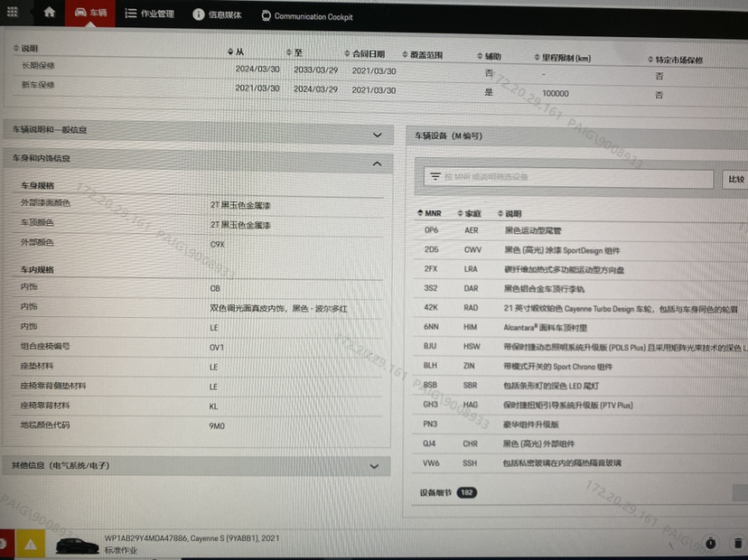Screen dimensions: 748x560
Task: Select the GH3 PTV Plus row
Action: click(581, 405)
